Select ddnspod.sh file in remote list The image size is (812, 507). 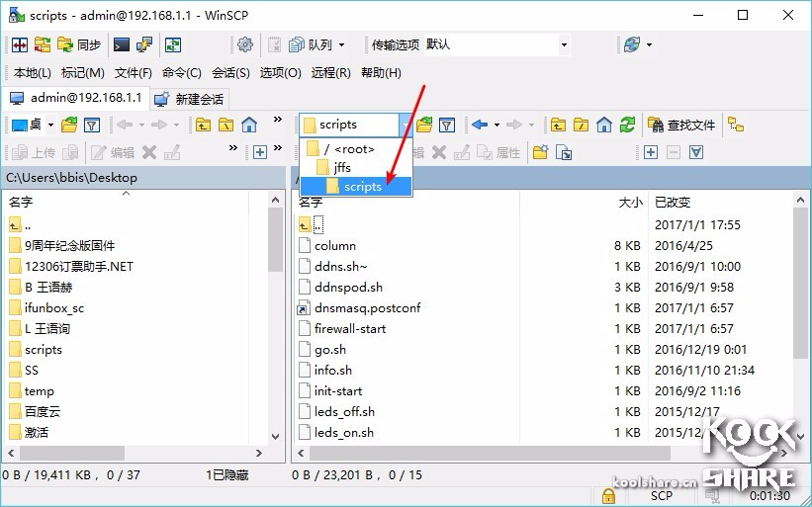coord(348,287)
